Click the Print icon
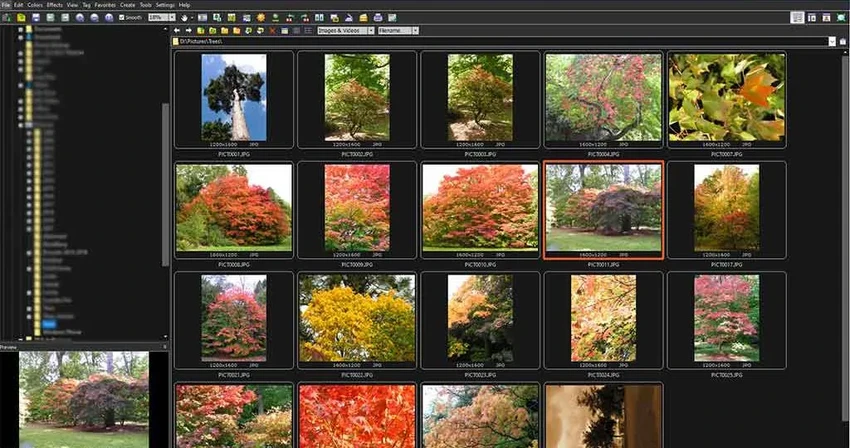850x448 pixels. (x=378, y=17)
